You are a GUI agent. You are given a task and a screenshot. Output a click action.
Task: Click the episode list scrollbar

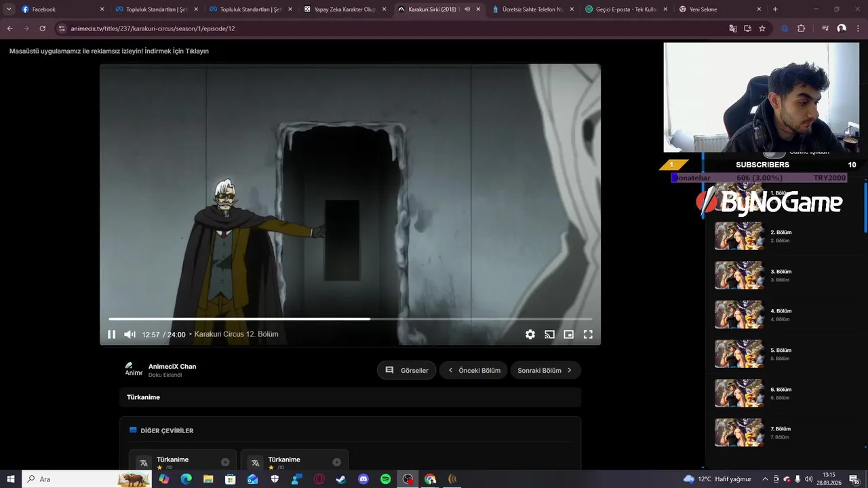[x=865, y=206]
